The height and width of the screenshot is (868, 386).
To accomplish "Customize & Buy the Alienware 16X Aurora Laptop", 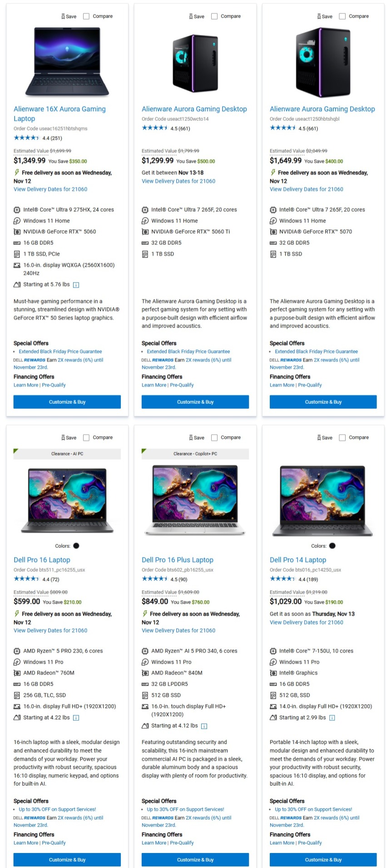I will 67,402.
